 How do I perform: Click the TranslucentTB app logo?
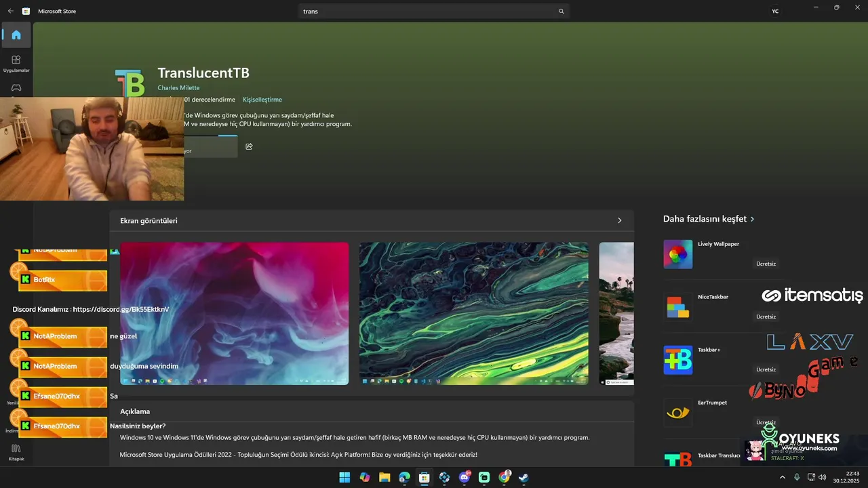130,83
